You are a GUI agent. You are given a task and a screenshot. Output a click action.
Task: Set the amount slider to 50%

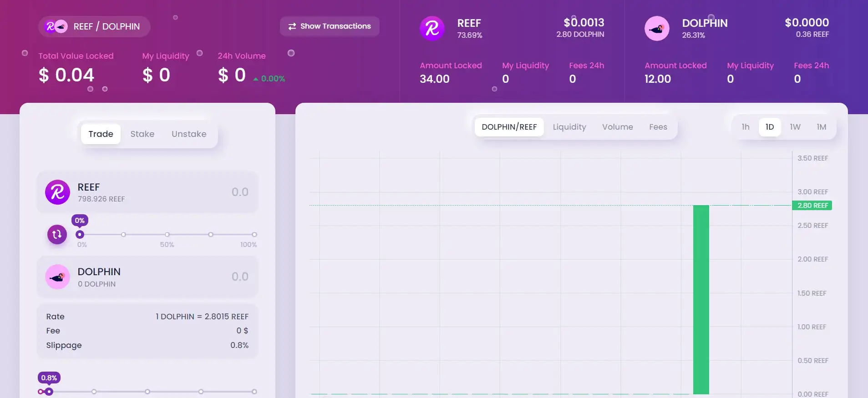pyautogui.click(x=167, y=235)
